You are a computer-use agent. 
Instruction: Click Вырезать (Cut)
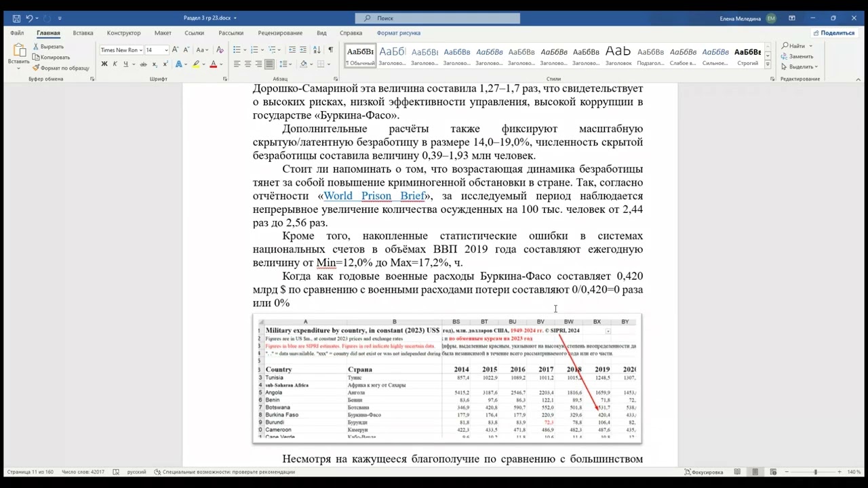[47, 47]
